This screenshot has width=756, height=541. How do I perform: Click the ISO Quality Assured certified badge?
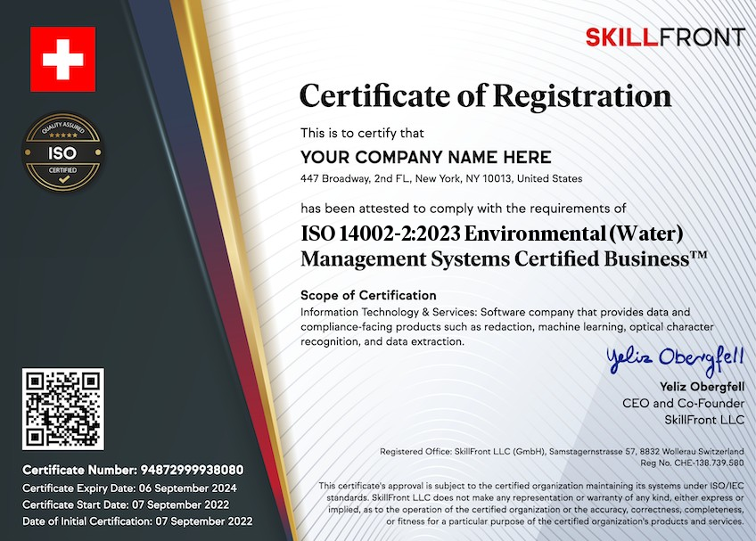point(62,152)
